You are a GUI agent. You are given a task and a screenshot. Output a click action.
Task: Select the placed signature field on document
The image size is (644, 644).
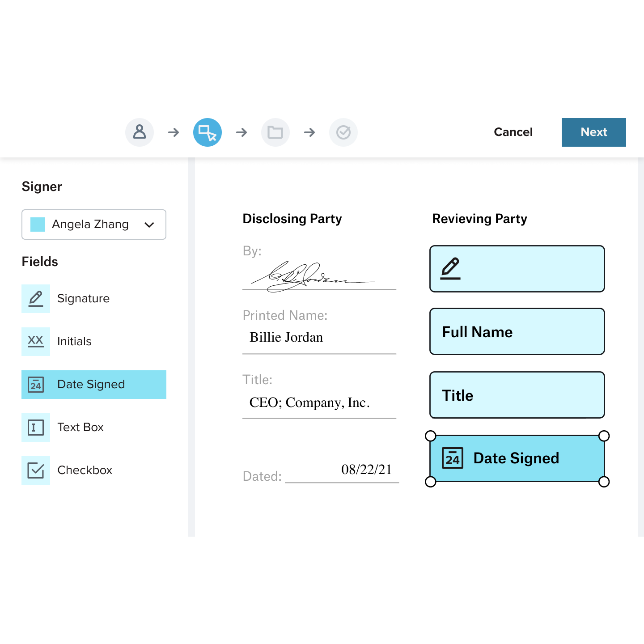coord(517,269)
